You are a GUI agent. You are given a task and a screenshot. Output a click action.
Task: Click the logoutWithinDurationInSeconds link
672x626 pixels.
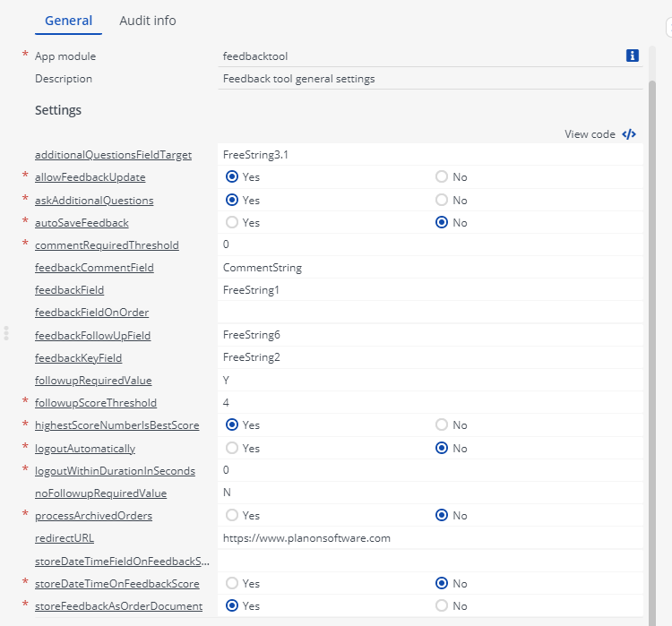pos(115,471)
